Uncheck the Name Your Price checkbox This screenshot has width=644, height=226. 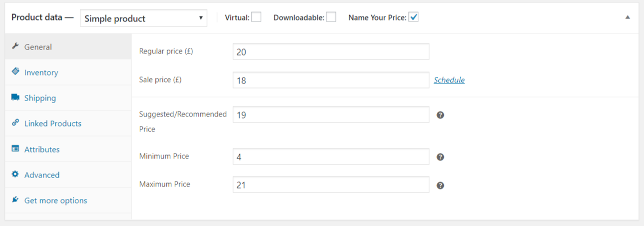(413, 17)
